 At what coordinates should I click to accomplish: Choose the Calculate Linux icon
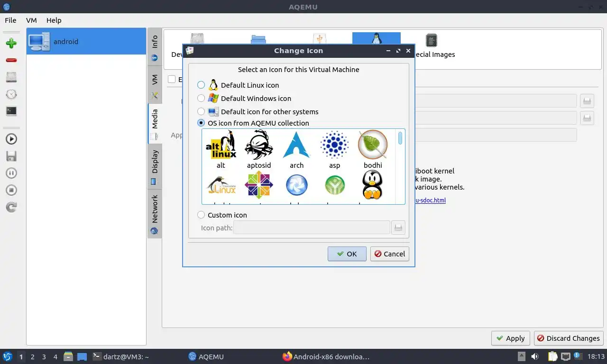click(221, 186)
